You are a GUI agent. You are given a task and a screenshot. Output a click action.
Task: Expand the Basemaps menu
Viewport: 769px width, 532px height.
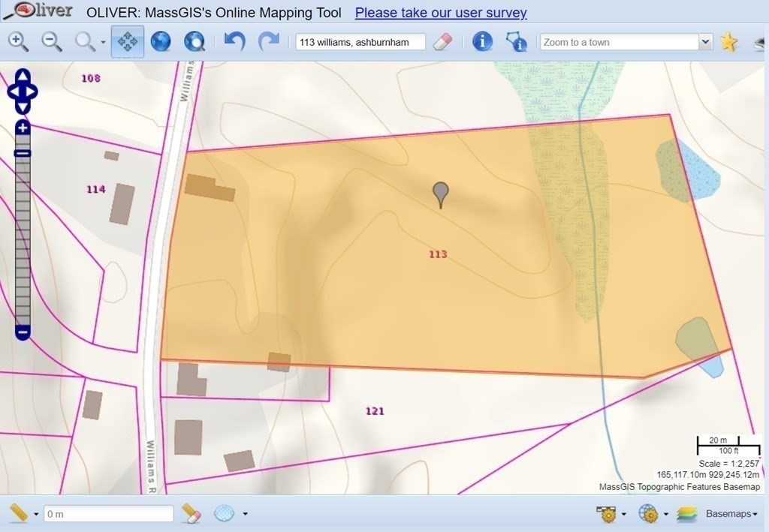pos(731,514)
